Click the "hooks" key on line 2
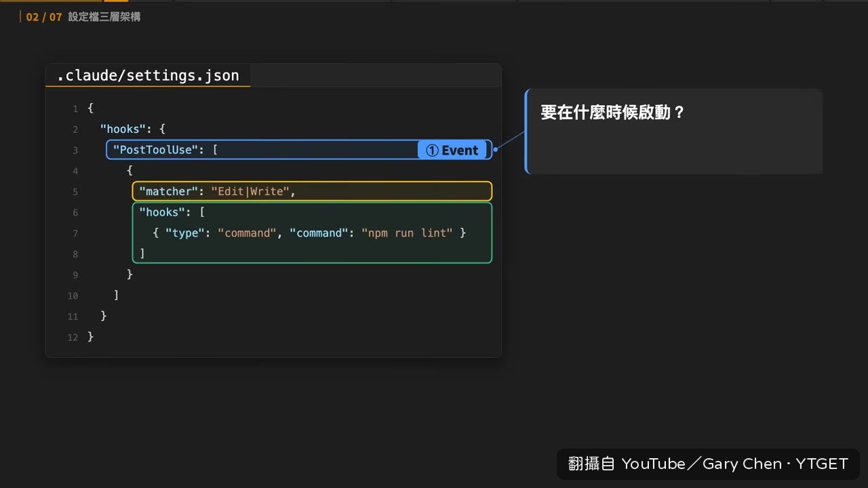The width and height of the screenshot is (868, 488). tap(123, 129)
